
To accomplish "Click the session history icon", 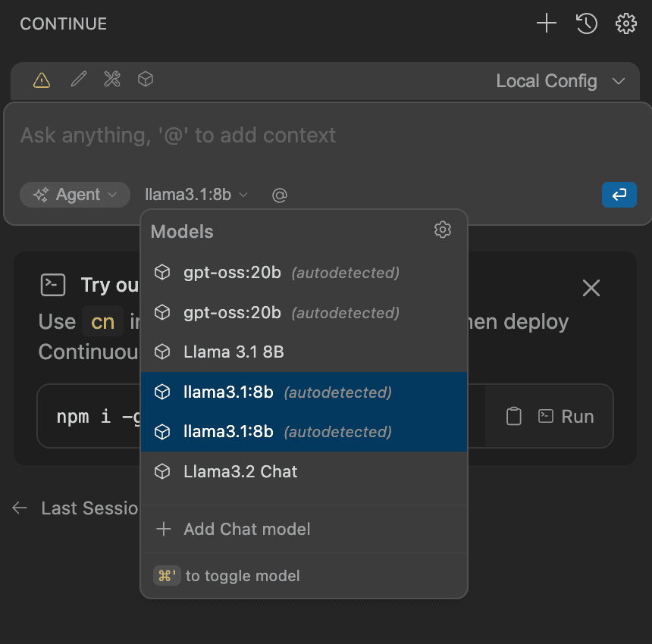I will (586, 23).
